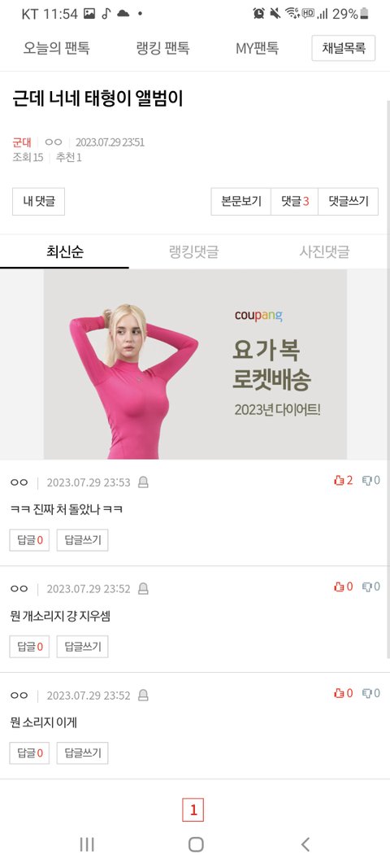
Task: Tap Android back navigation arrow
Action: [x=305, y=844]
